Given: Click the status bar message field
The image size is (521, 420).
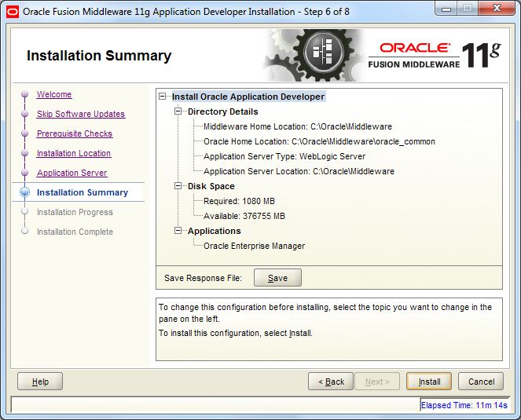Looking at the screenshot, I should pos(215,405).
